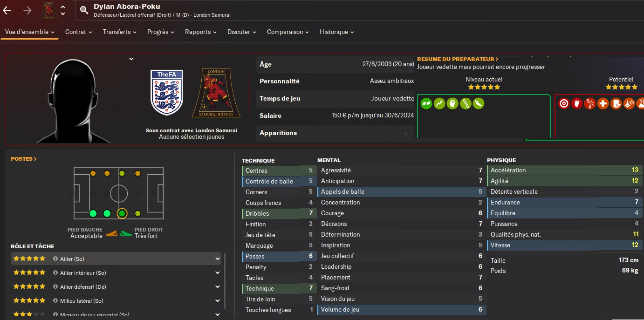Expand the Ailier défensif (Dé) role row
The width and height of the screenshot is (644, 320).
(x=116, y=287)
